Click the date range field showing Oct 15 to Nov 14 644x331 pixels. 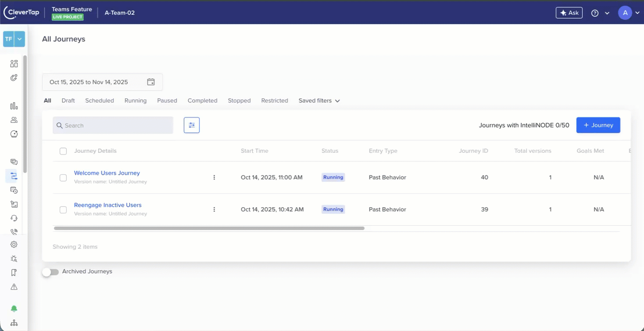tap(102, 82)
